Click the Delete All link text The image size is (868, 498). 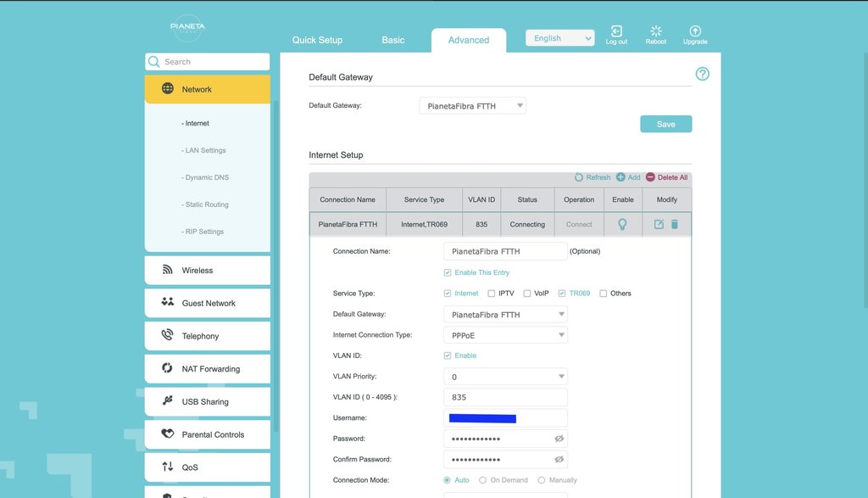coord(672,177)
